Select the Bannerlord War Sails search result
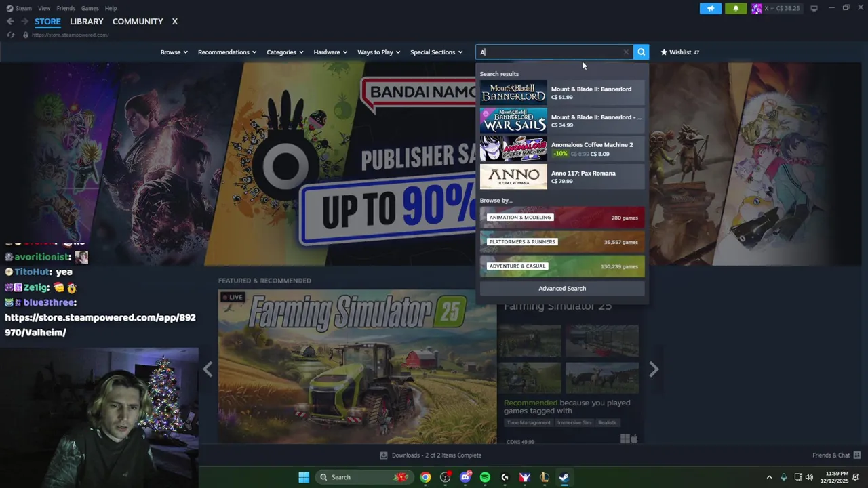The image size is (868, 488). (562, 121)
